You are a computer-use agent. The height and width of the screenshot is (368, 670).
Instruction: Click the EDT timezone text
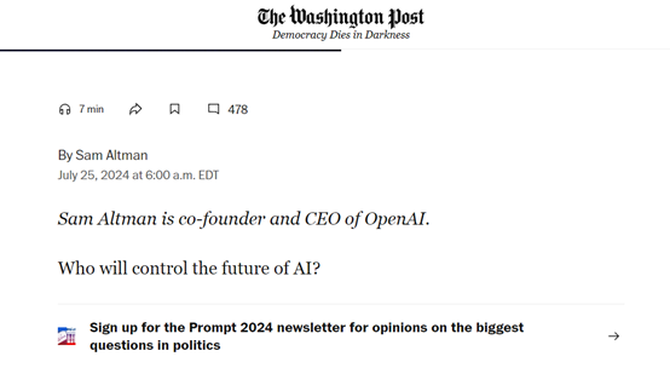coord(209,175)
